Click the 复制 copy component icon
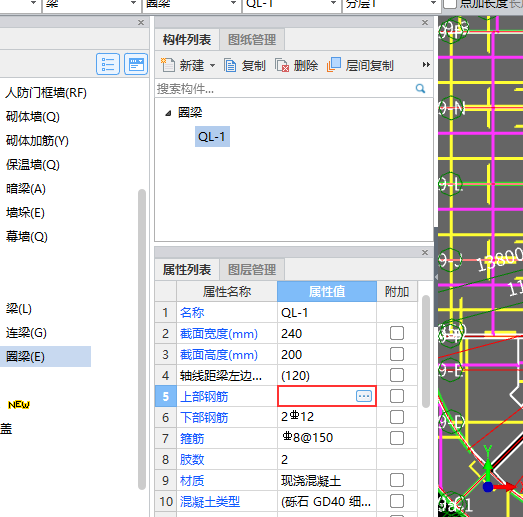Viewport: 523px width, 517px height. pyautogui.click(x=230, y=65)
